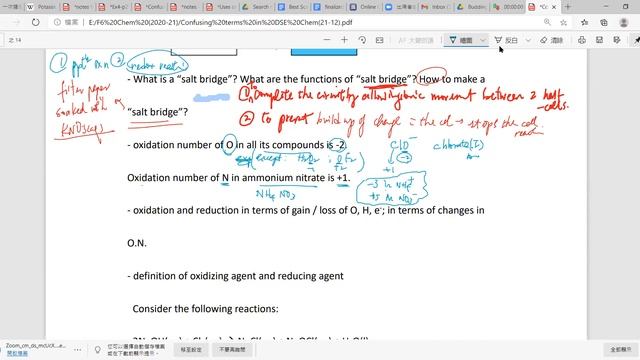Switch to the Search tab
The width and height of the screenshot is (640, 360).
point(256,7)
